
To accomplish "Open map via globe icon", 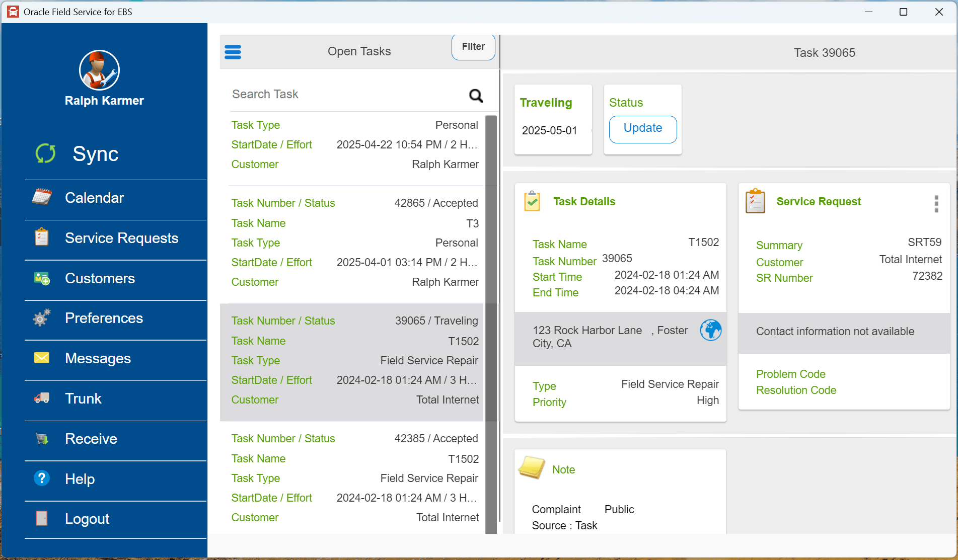I will point(710,330).
